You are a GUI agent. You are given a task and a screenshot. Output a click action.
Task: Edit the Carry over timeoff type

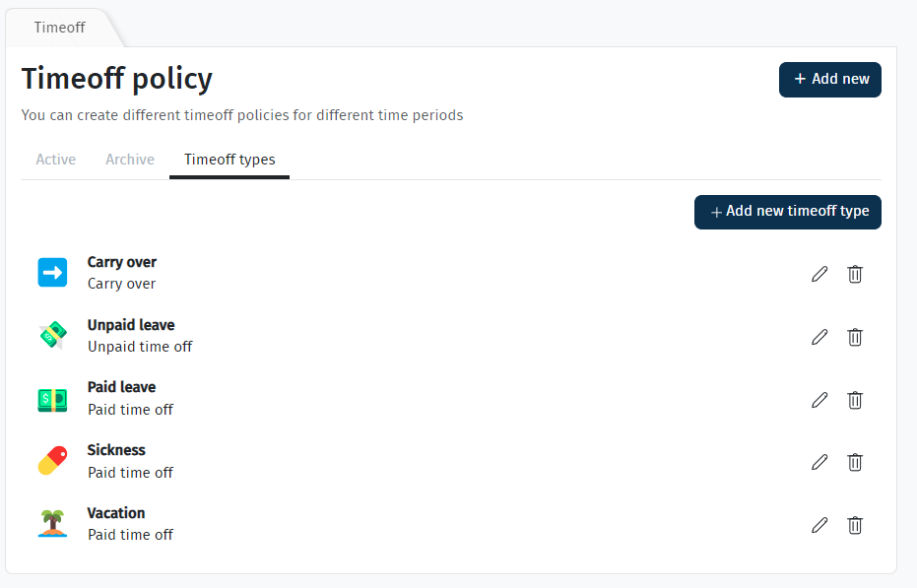coord(819,274)
